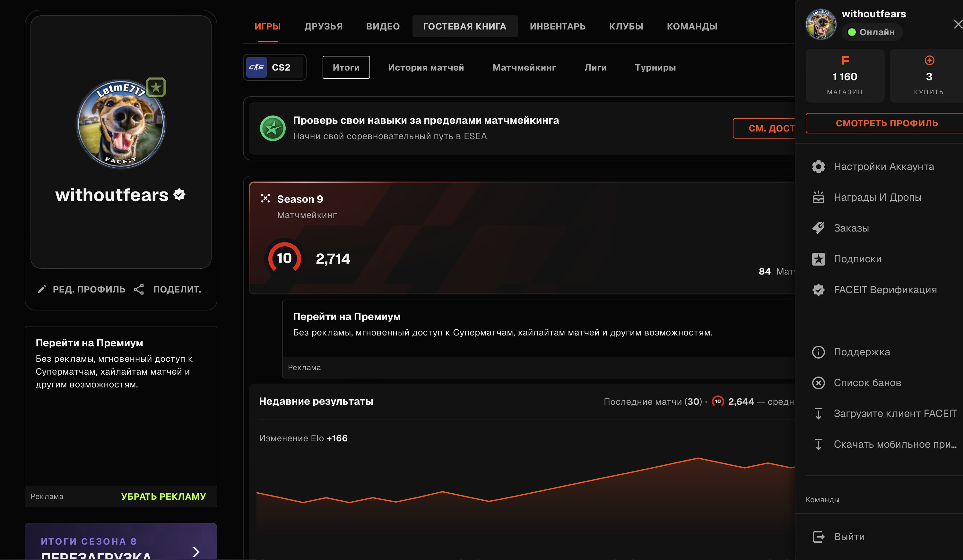
Task: Click the Награды И Дропы gift icon
Action: point(818,197)
